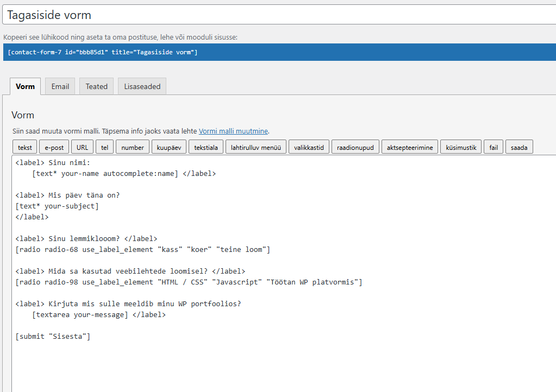Insert a 'küsimustik' quiz tag

tap(461, 147)
